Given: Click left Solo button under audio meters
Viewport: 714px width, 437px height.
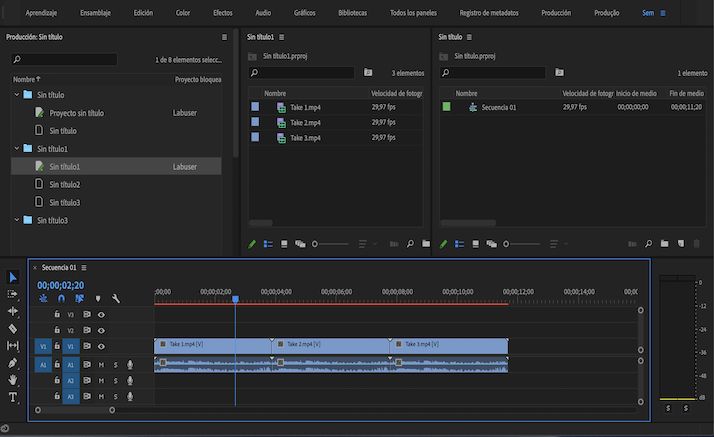Looking at the screenshot, I should (668, 408).
